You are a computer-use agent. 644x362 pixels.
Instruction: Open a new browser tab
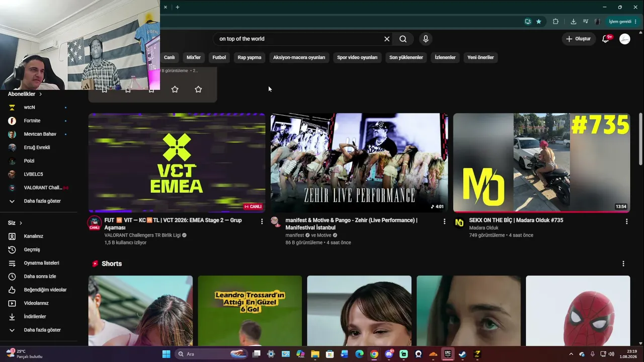178,7
